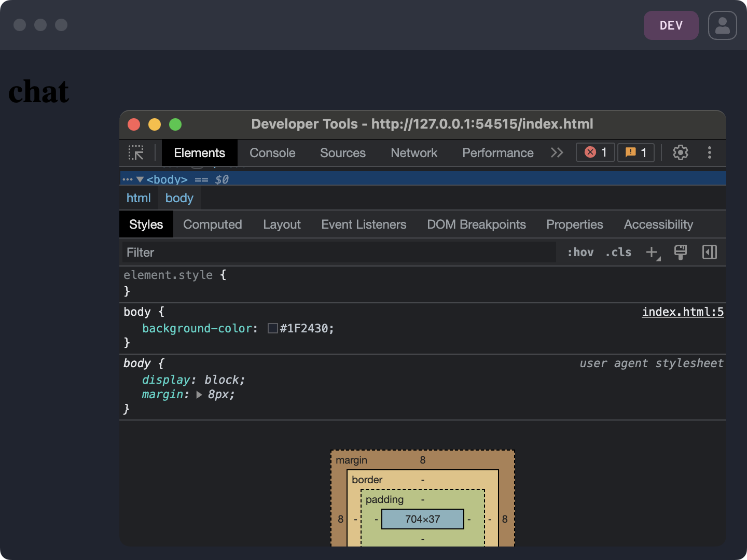Add a new style rule with plus icon
Image resolution: width=747 pixels, height=560 pixels.
pyautogui.click(x=652, y=253)
